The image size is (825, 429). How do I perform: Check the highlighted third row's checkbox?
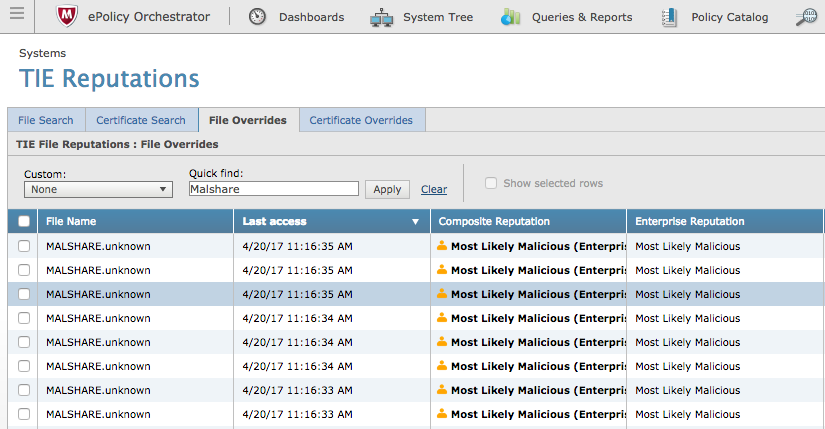tap(24, 294)
